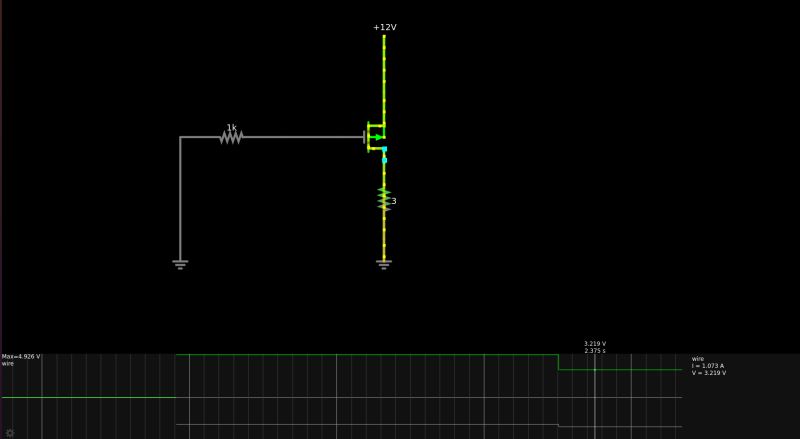This screenshot has width=800, height=439.
Task: Select the wire from the 1k resistor to the MOSFET gate
Action: click(x=304, y=137)
